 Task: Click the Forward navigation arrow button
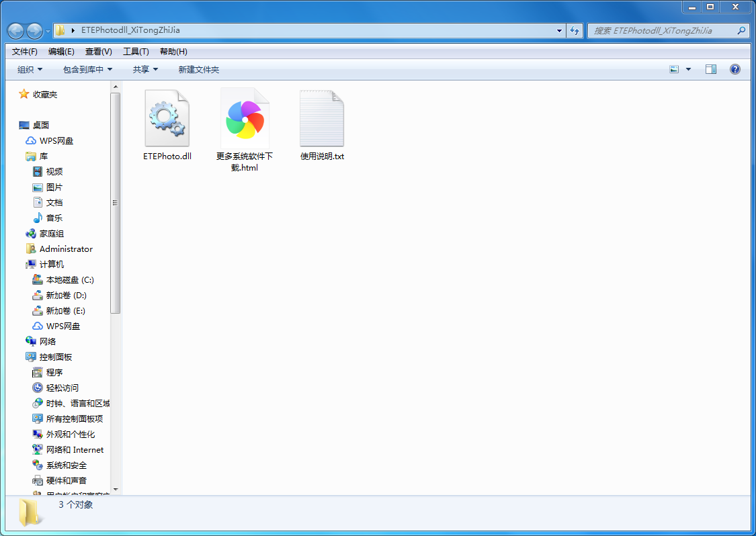pyautogui.click(x=34, y=31)
